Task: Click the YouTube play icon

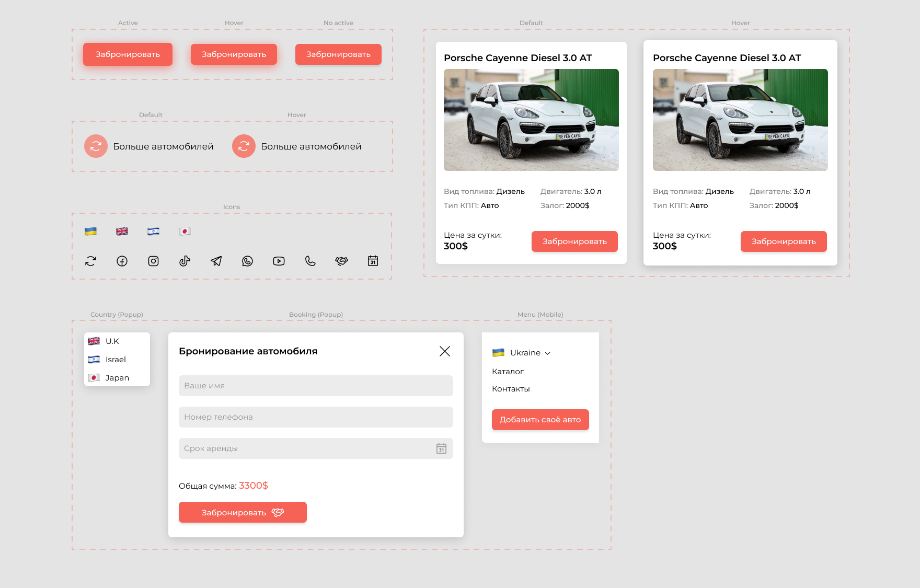Action: [x=279, y=261]
